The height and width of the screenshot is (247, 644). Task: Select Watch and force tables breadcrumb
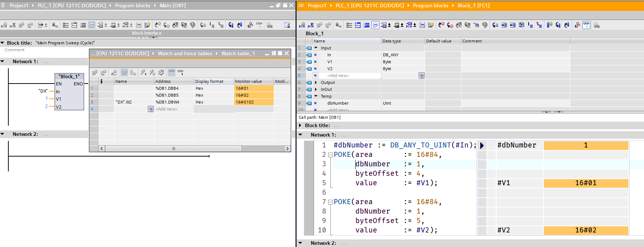pos(185,53)
